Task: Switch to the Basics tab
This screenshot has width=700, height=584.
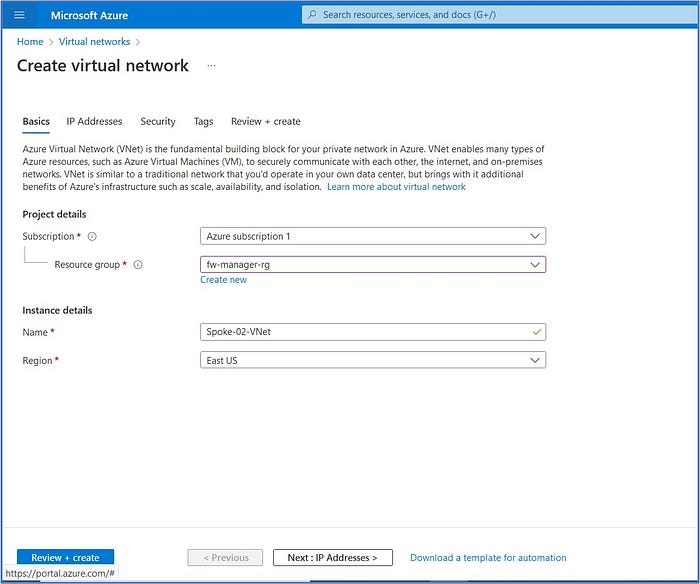Action: pyautogui.click(x=36, y=121)
